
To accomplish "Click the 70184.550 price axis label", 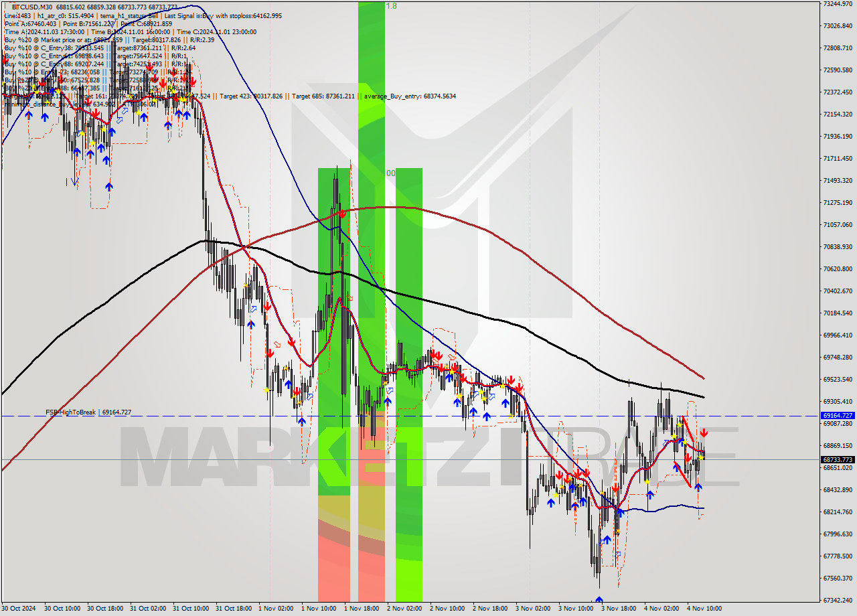I will [x=838, y=313].
